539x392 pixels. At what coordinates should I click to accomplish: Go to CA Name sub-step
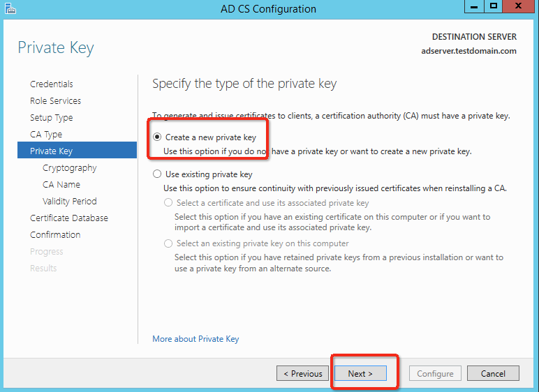[x=61, y=184]
